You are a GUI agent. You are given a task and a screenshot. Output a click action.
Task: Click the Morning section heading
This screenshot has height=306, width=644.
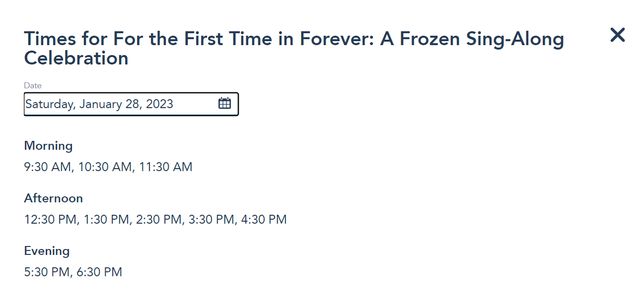pos(48,146)
